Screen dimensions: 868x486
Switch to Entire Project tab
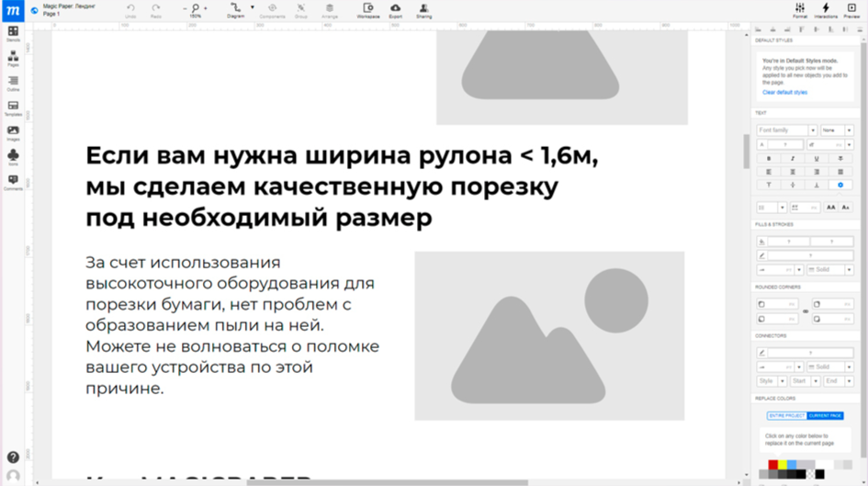click(786, 416)
